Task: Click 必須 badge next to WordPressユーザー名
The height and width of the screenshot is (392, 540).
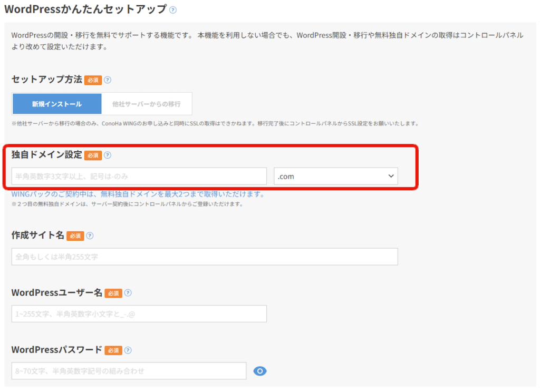Action: [x=113, y=293]
